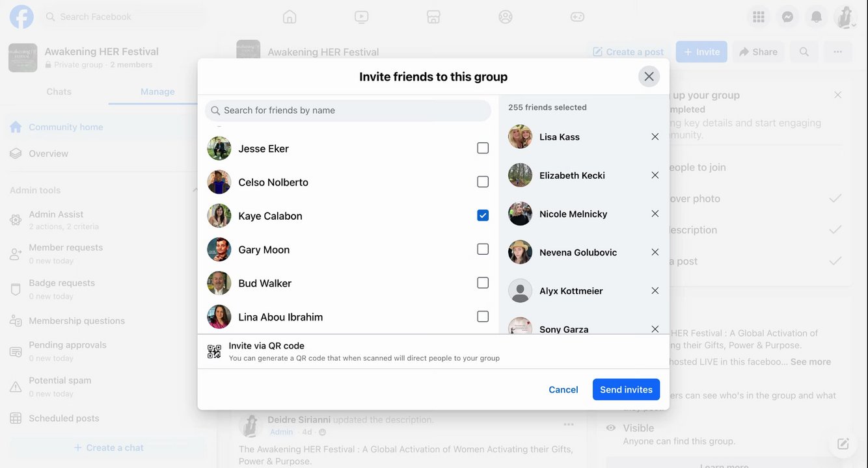Open the Video tab icon
This screenshot has width=868, height=468.
(x=362, y=17)
